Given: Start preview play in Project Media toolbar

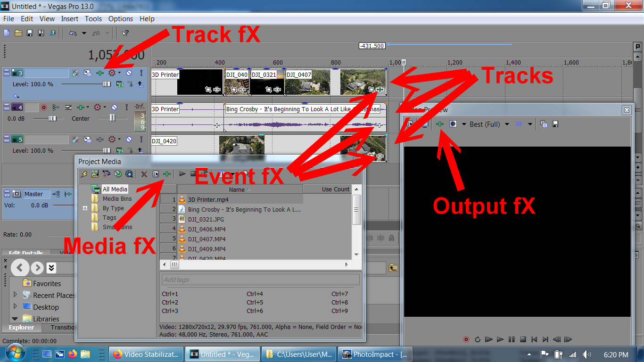Looking at the screenshot, I should [182, 174].
